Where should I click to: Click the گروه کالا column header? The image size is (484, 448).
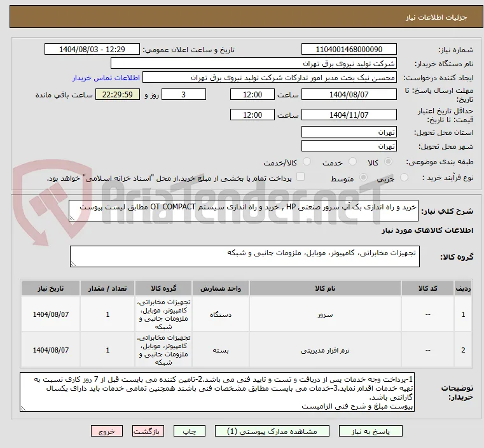[x=163, y=288]
